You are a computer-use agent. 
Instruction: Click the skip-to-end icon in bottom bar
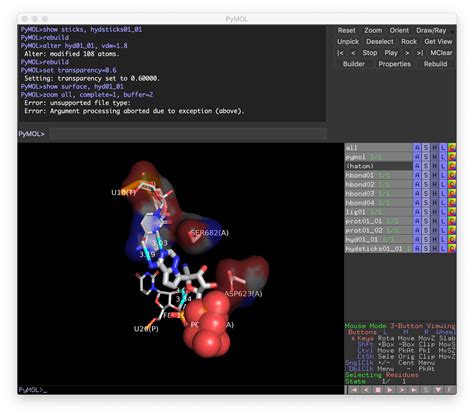tap(414, 390)
